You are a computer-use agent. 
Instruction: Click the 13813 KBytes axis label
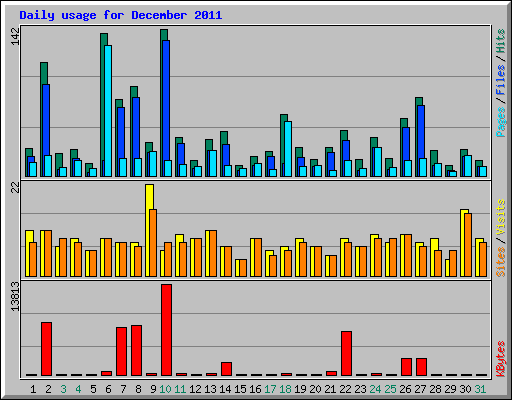[x=15, y=297]
